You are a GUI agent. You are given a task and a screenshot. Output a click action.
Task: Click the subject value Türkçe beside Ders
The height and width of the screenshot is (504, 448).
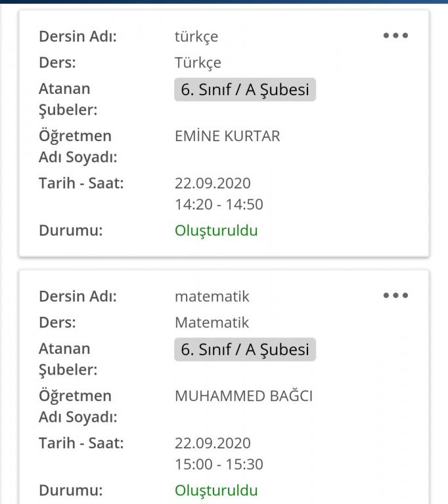[x=198, y=63]
